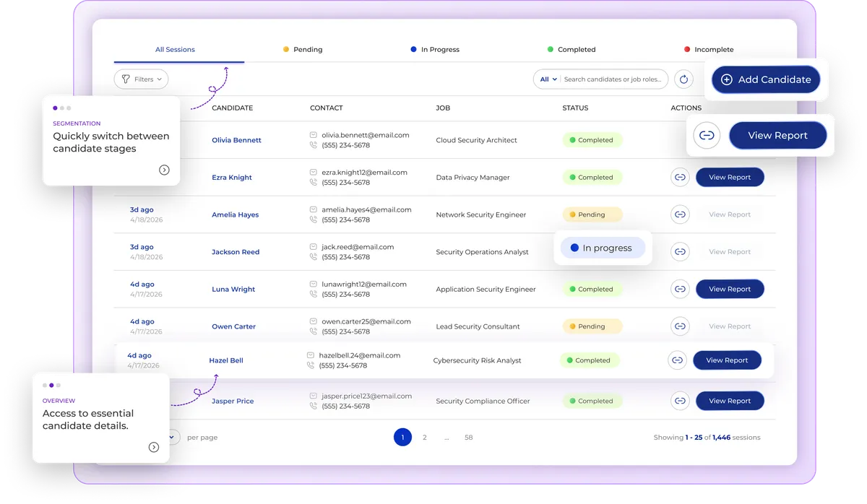View Report for Jasper Price
Image resolution: width=867 pixels, height=504 pixels.
point(730,401)
